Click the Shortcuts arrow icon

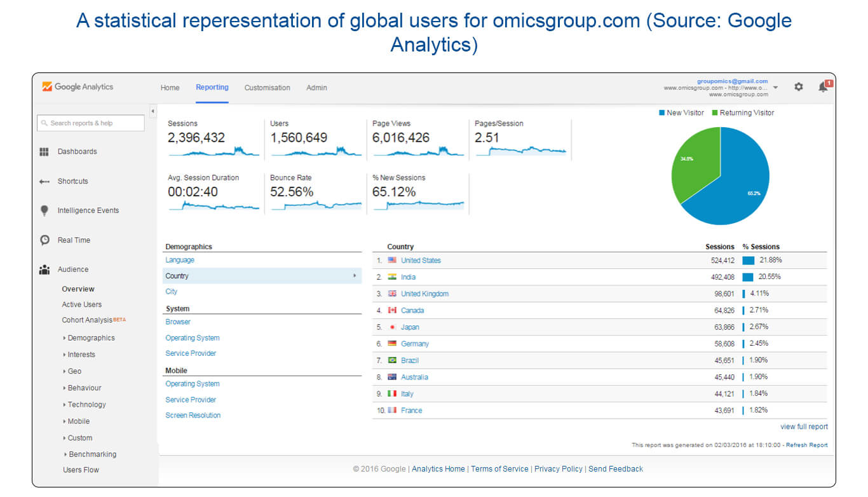coord(44,181)
